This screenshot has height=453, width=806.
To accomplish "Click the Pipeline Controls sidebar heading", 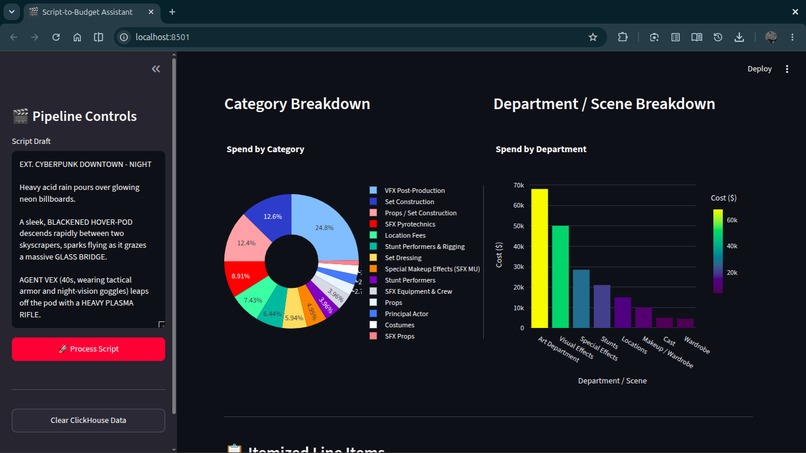I will (x=75, y=116).
